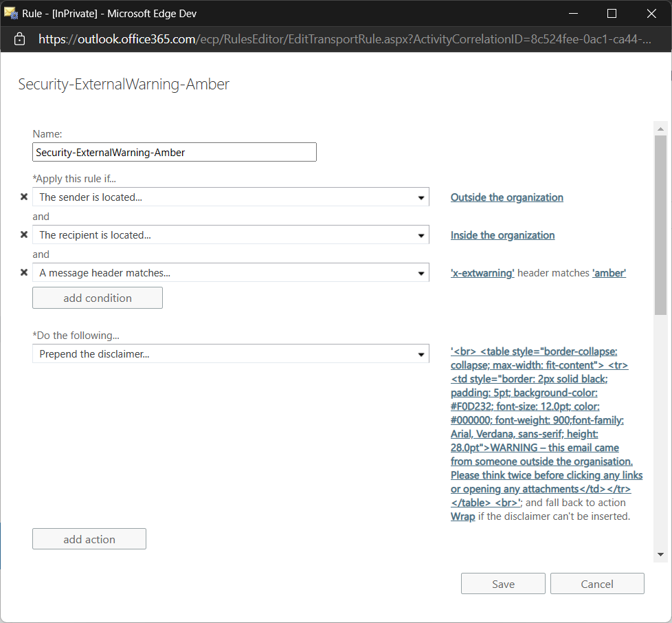Click the envelope icon in the title bar

tap(11, 13)
